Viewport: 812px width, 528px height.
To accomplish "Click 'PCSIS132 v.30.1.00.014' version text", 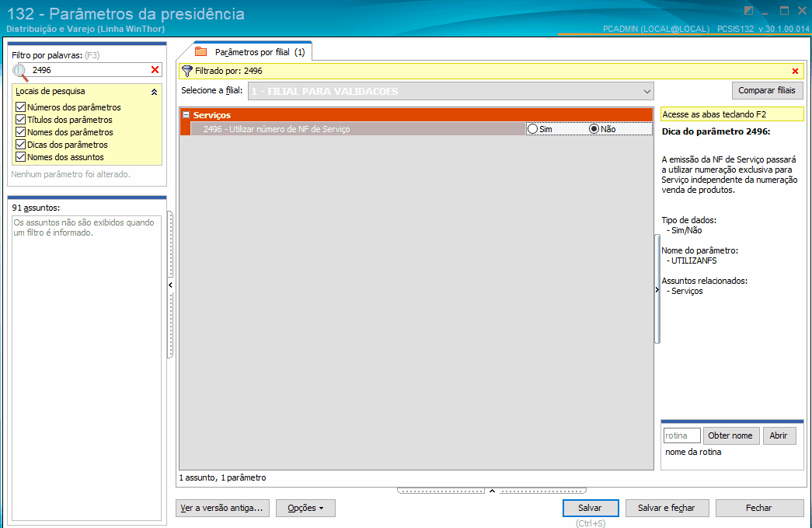I will pos(763,29).
